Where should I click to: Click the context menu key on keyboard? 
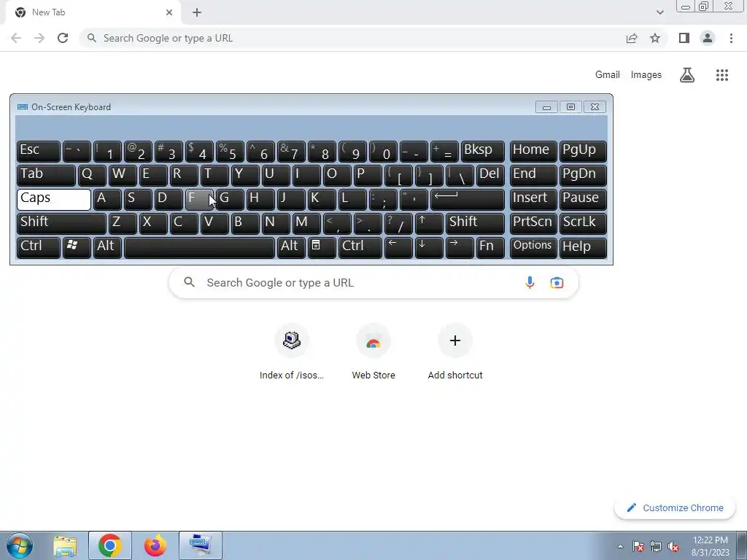[322, 246]
